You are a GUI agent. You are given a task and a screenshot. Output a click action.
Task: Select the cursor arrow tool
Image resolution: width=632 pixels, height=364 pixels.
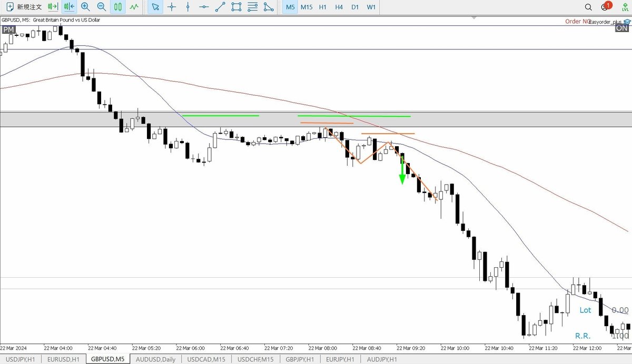coord(155,7)
